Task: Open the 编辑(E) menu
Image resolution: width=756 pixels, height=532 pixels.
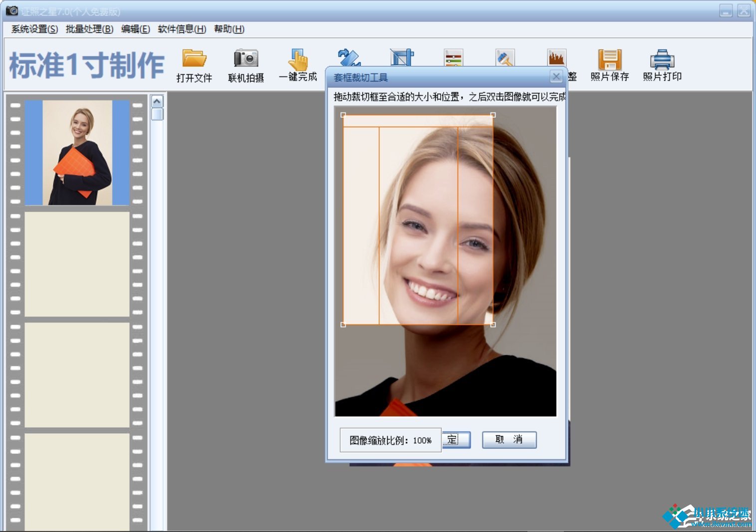Action: pyautogui.click(x=135, y=29)
